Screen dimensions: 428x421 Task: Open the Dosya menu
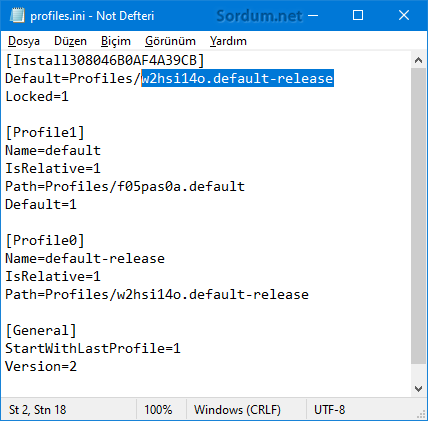[x=24, y=41]
